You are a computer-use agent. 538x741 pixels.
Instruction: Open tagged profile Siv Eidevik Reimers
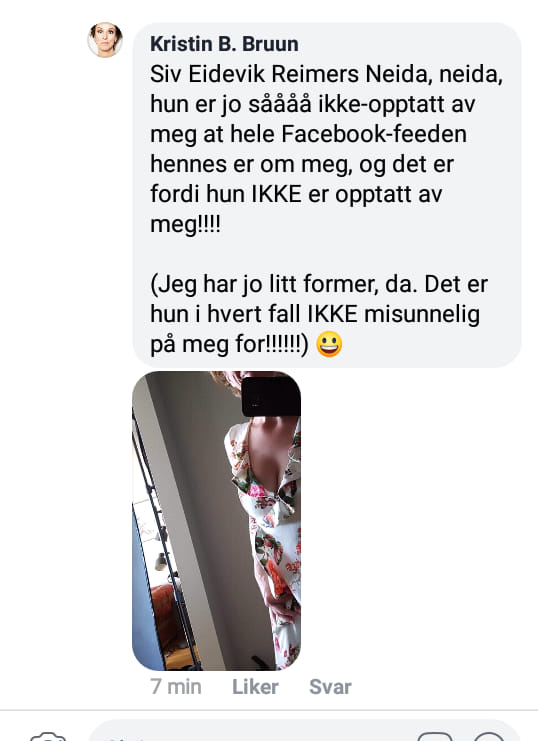(x=255, y=74)
